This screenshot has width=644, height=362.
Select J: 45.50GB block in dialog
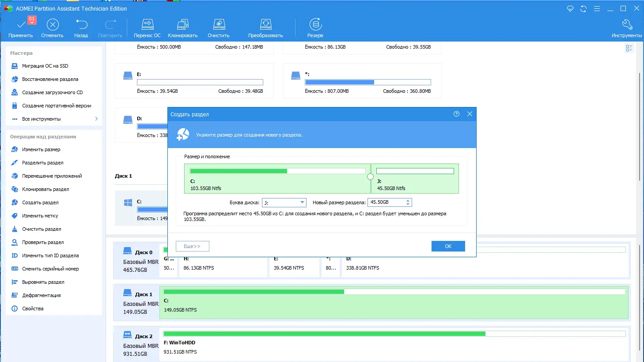tap(415, 179)
